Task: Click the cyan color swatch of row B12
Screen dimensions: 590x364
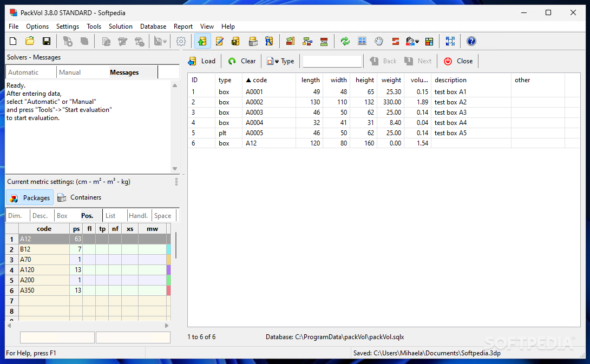Action: (168, 249)
